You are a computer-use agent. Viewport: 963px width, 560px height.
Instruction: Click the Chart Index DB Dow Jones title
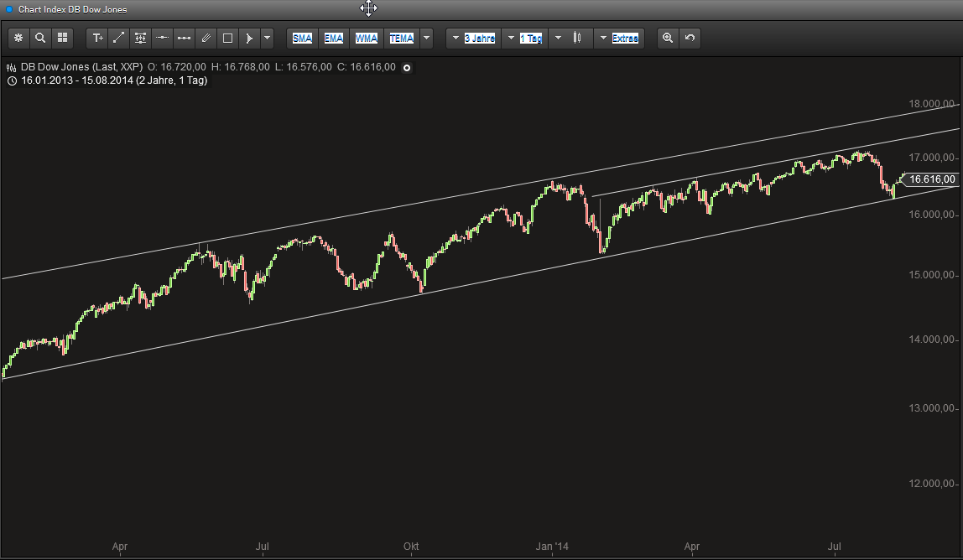click(72, 9)
